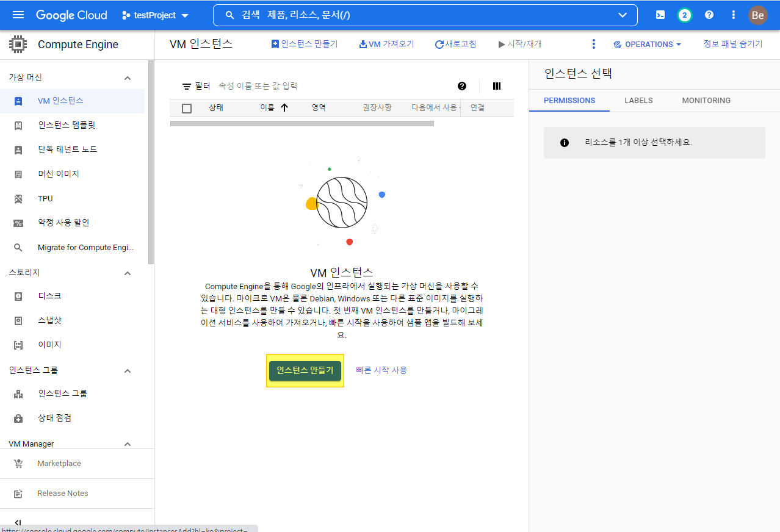Switch to the LABELS tab
The width and height of the screenshot is (780, 532).
pyautogui.click(x=638, y=101)
